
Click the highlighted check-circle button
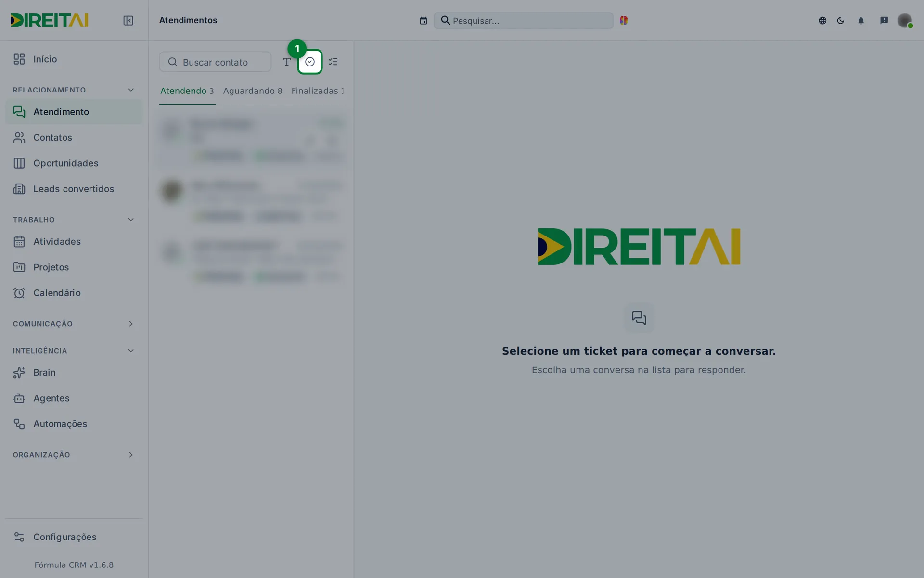point(310,62)
